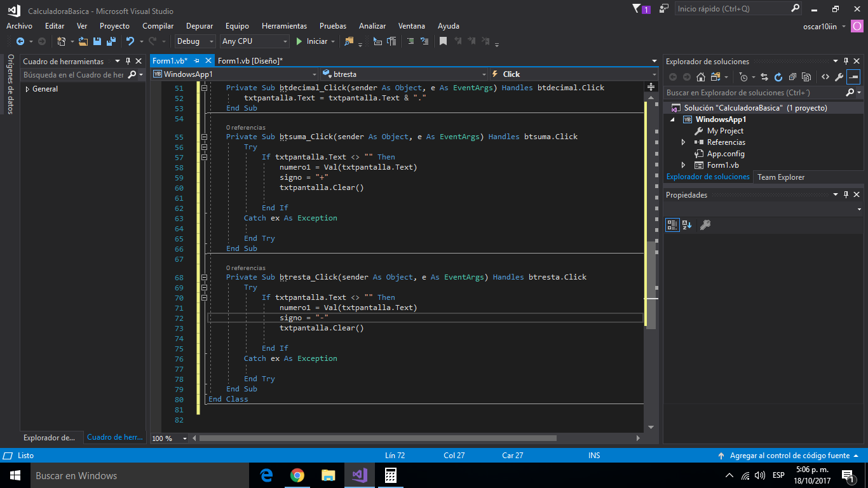Click the Home icon in Solution Explorer

tap(700, 77)
